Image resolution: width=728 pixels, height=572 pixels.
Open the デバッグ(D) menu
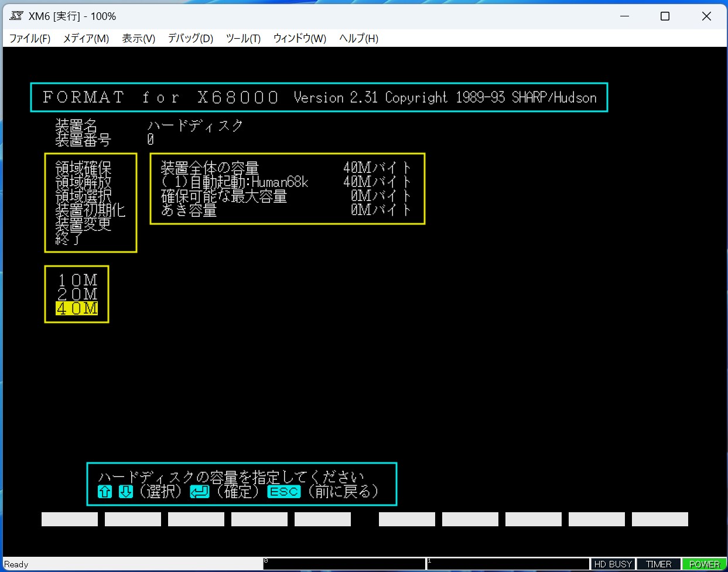pyautogui.click(x=190, y=39)
